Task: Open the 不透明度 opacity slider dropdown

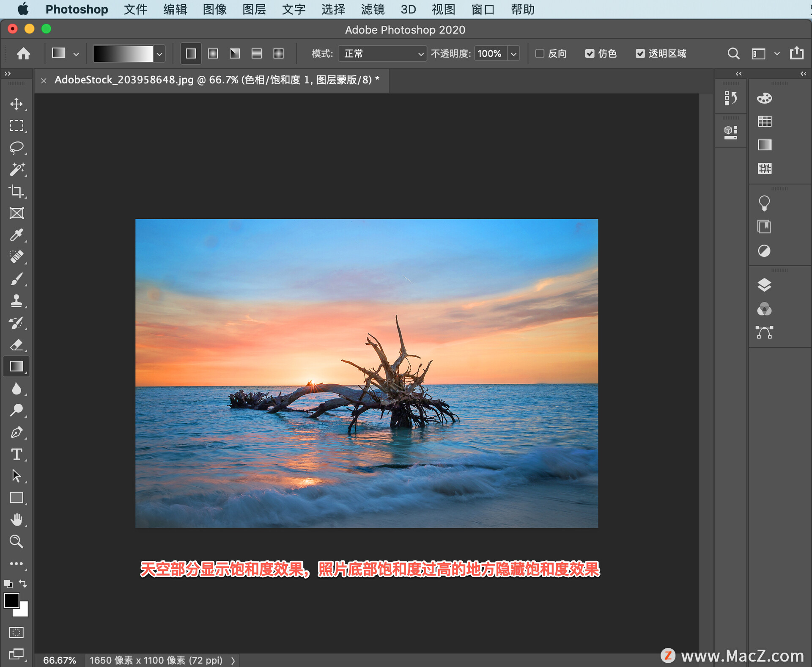Action: tap(513, 54)
